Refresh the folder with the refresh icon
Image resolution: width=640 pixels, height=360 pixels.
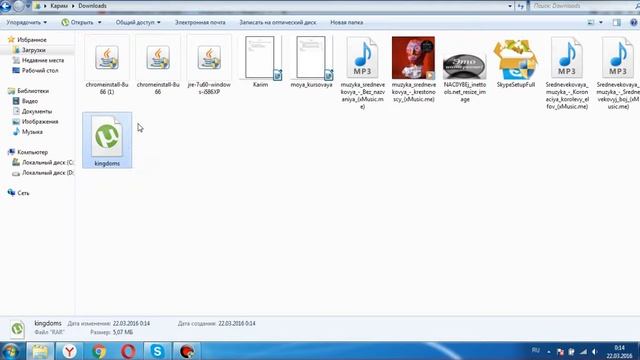[521, 6]
